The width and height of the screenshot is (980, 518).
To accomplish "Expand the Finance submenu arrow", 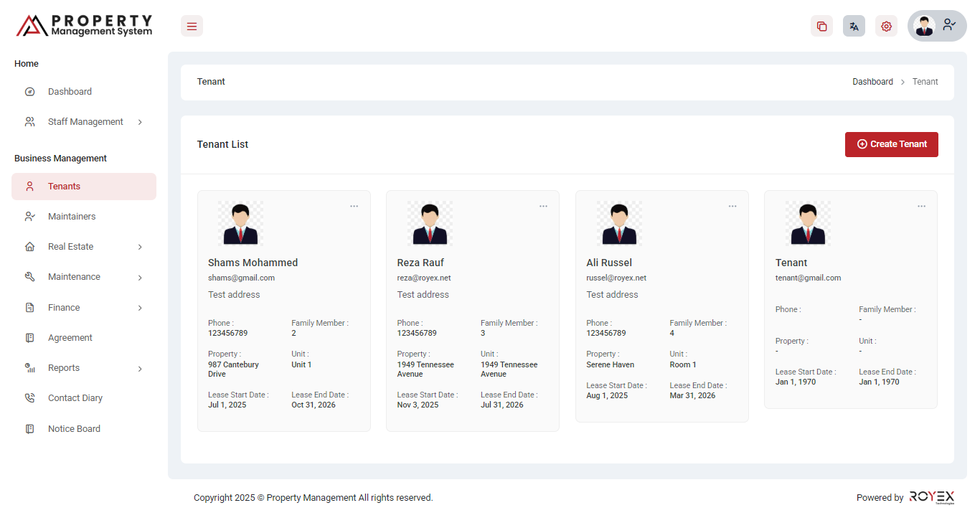I will (x=140, y=308).
